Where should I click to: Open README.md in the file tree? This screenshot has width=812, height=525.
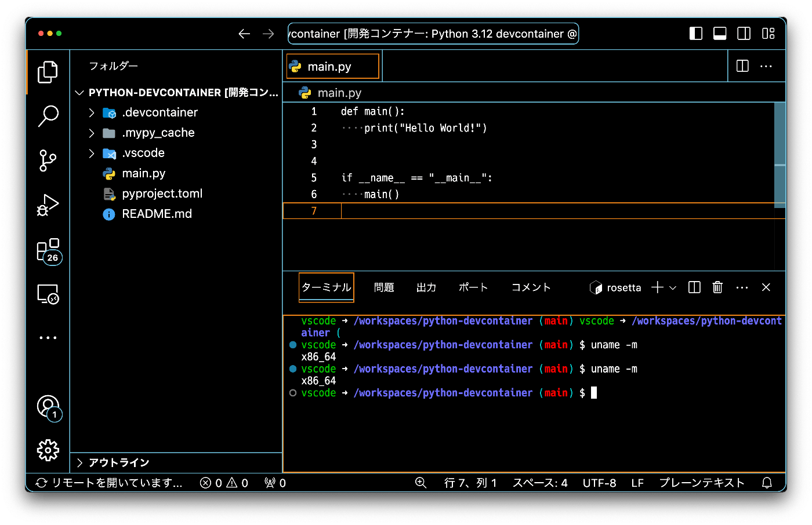point(176,214)
